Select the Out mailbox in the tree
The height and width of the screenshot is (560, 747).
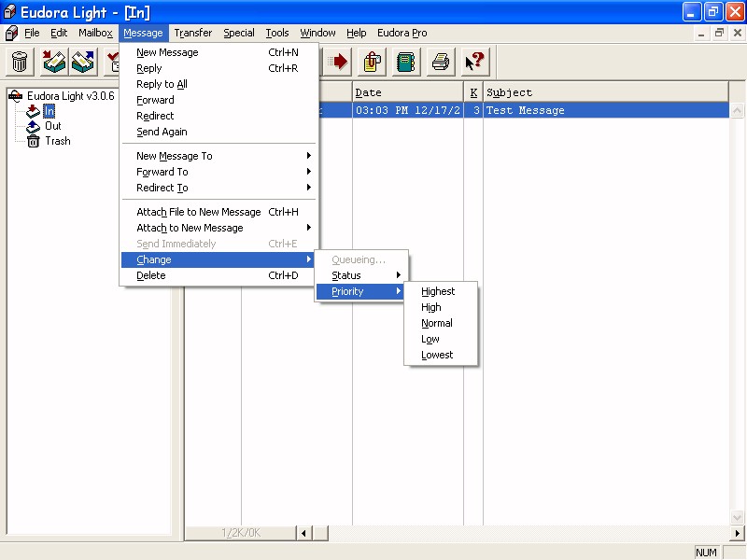tap(53, 126)
